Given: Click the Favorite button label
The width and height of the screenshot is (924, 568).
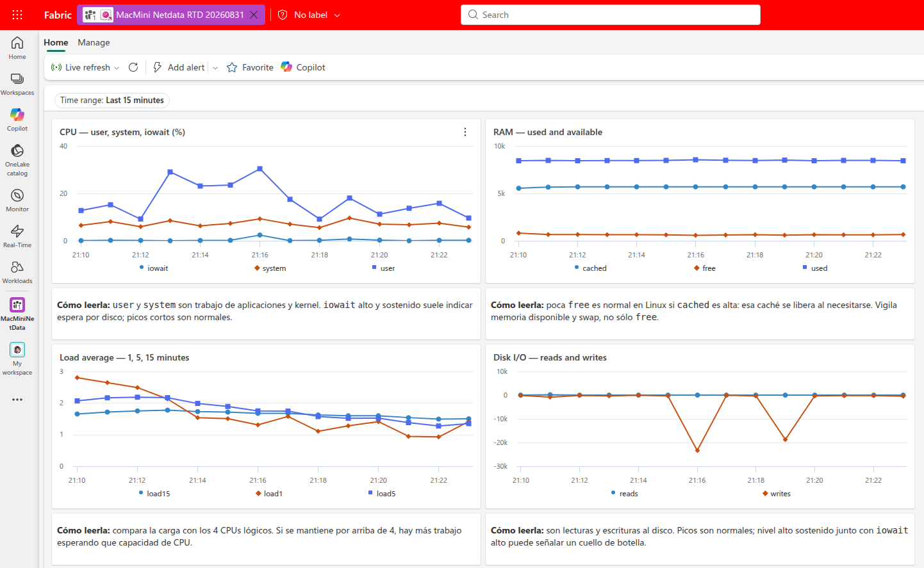Looking at the screenshot, I should (x=258, y=67).
